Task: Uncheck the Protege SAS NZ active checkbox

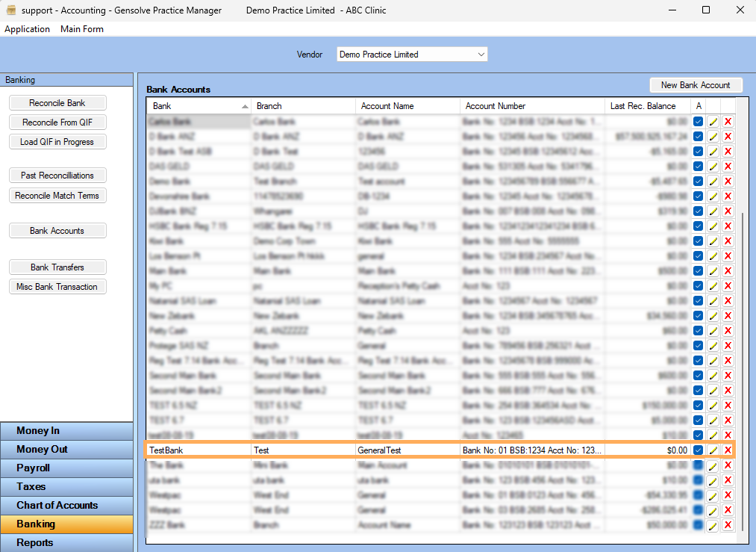Action: pyautogui.click(x=698, y=346)
